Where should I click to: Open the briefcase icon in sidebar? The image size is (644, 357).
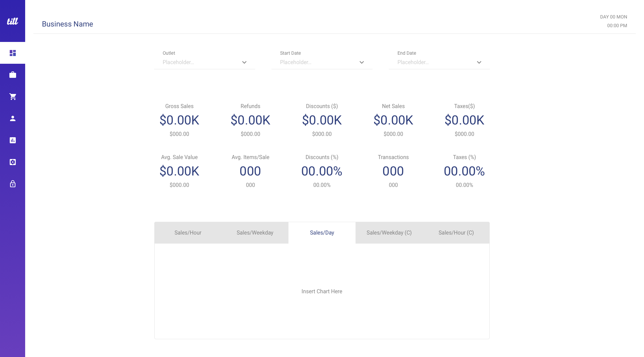(13, 75)
